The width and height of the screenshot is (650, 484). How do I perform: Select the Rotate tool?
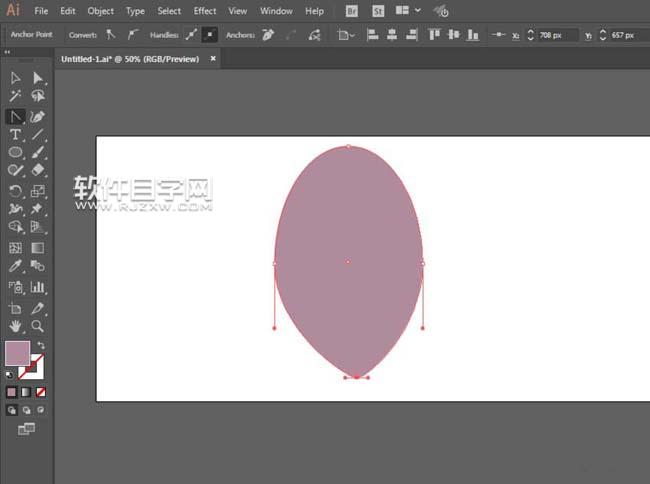coord(16,191)
